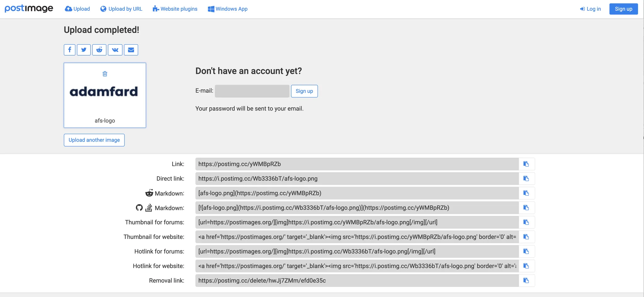Share upload via email icon
This screenshot has width=644, height=297.
(x=131, y=50)
